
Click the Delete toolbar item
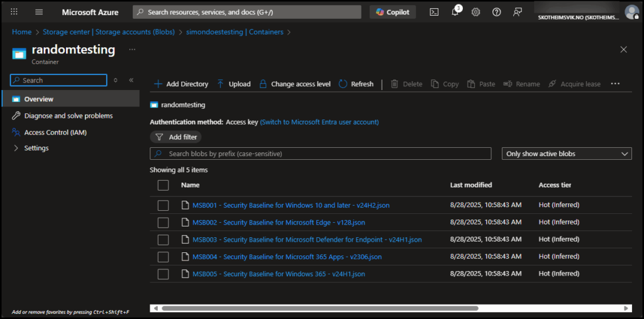[406, 84]
